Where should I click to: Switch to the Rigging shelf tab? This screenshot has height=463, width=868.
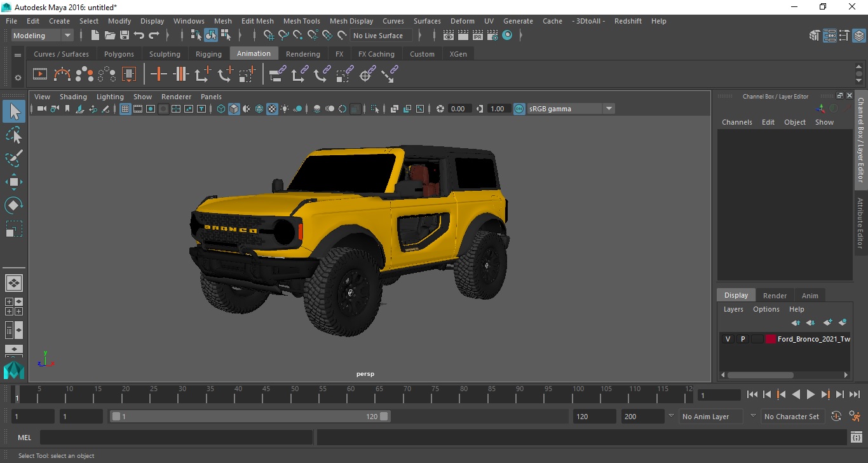(208, 54)
